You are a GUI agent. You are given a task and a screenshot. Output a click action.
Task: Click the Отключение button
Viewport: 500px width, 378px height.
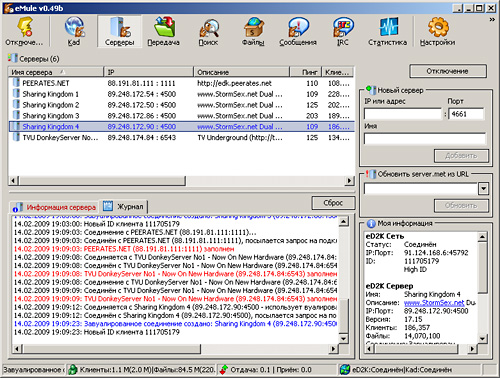448,71
